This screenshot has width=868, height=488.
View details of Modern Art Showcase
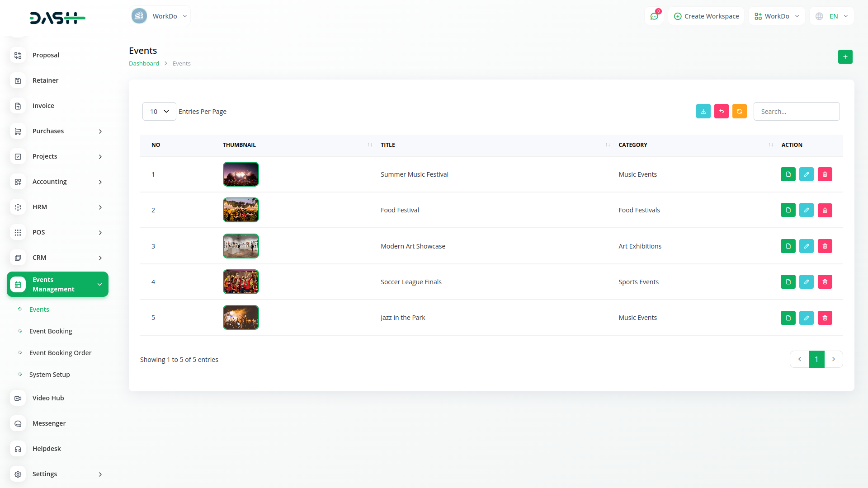click(788, 246)
